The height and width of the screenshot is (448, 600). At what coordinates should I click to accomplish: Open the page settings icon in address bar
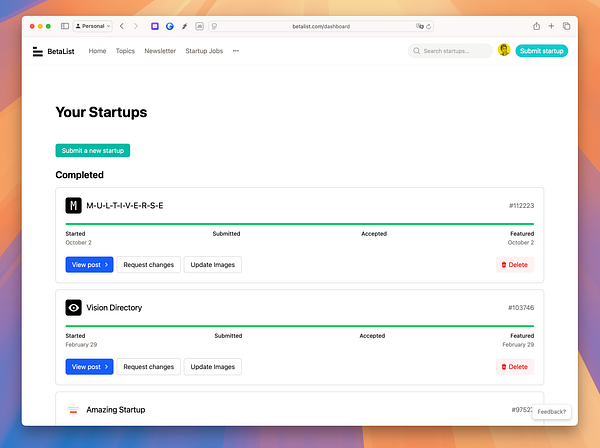[x=214, y=26]
